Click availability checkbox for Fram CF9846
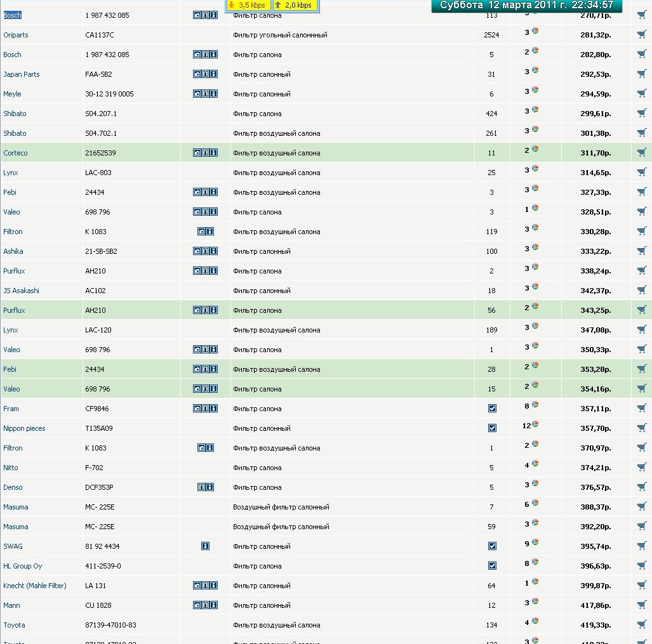 pos(492,409)
